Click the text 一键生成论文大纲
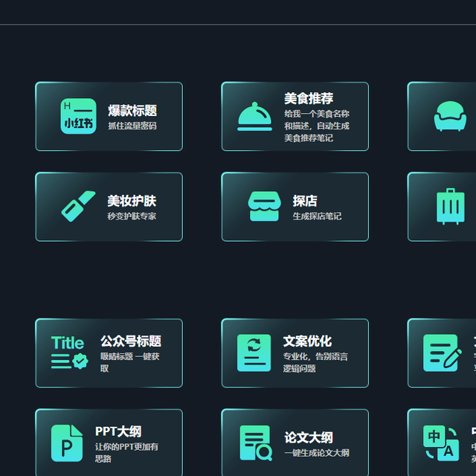The height and width of the screenshot is (476, 476). pos(317,453)
